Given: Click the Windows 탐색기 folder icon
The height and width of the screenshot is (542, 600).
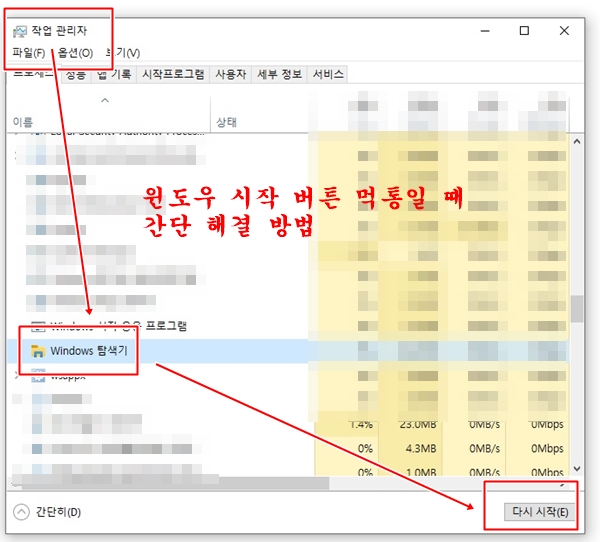Looking at the screenshot, I should 38,351.
